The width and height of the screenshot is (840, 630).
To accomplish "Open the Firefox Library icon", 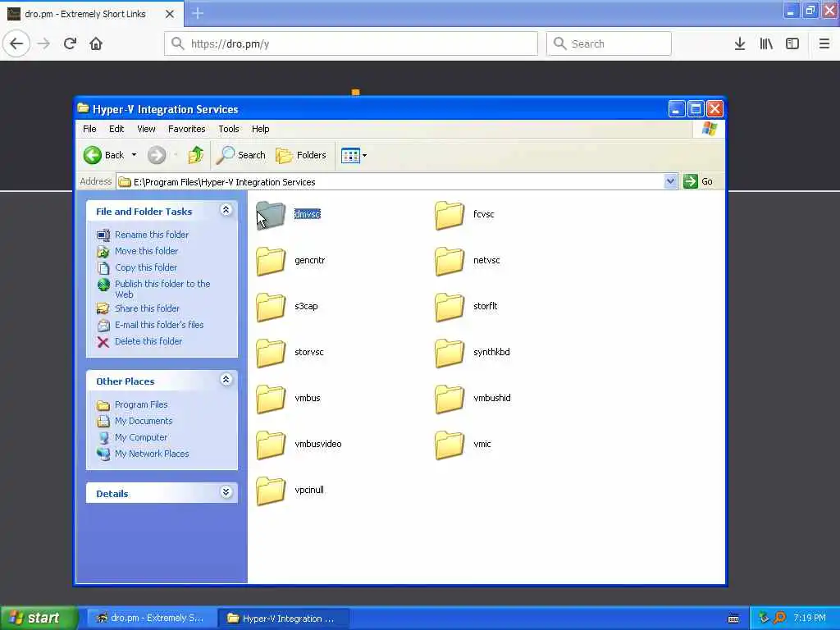I will (x=766, y=44).
